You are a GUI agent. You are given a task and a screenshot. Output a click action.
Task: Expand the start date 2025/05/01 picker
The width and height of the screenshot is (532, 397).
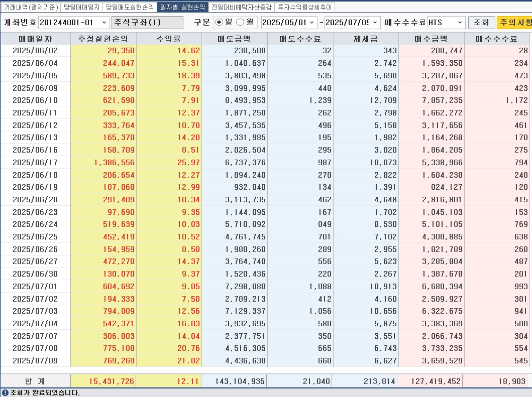click(x=312, y=23)
